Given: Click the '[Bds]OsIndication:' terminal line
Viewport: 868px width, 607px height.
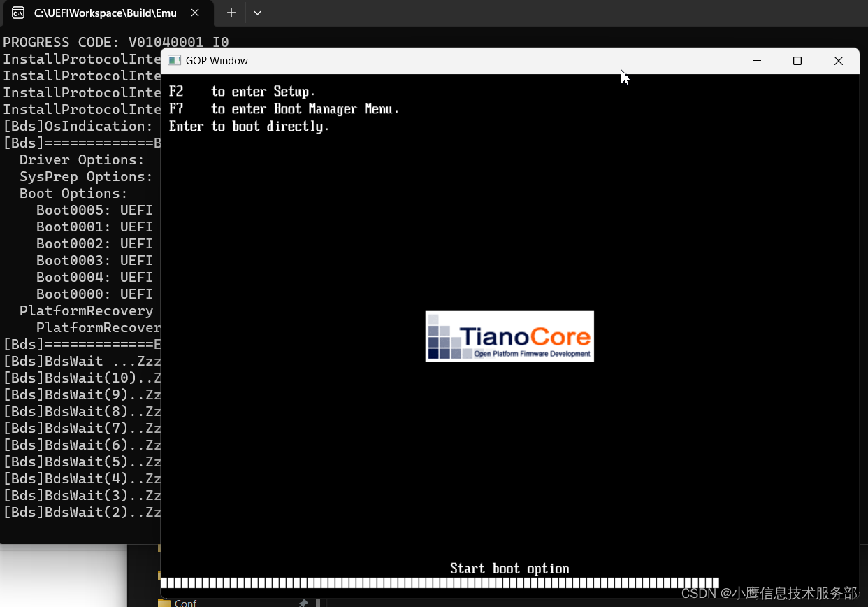Looking at the screenshot, I should 78,126.
